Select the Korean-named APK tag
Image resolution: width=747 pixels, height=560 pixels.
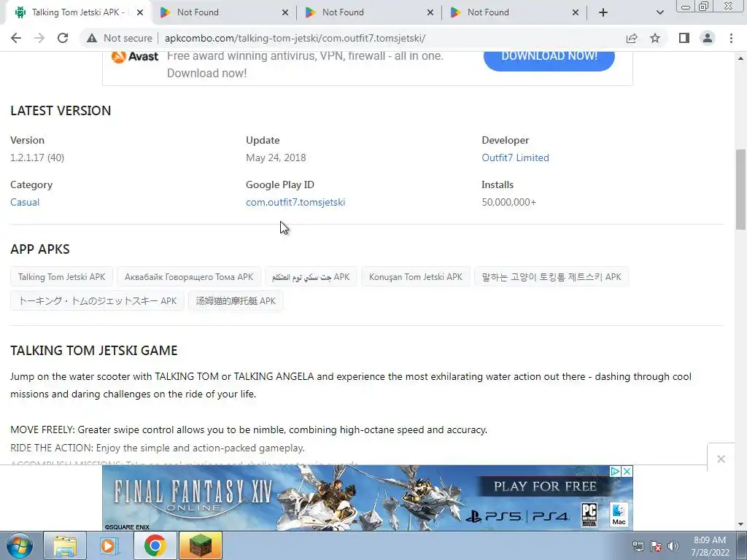pyautogui.click(x=551, y=276)
